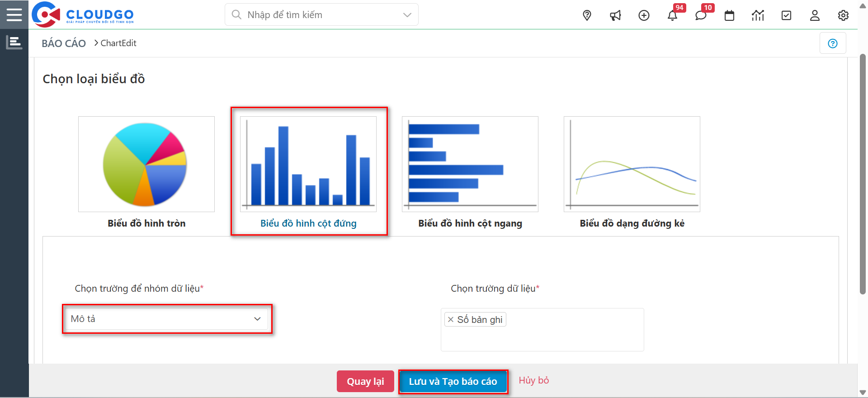Expand the search box dropdown arrow
Screen dimensions: 868x398
tap(407, 14)
